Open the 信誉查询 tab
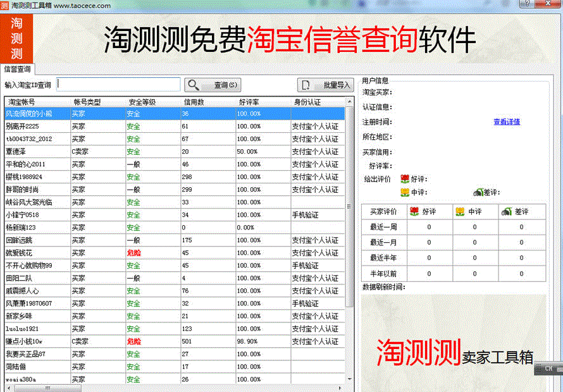563x392 pixels. [x=18, y=69]
